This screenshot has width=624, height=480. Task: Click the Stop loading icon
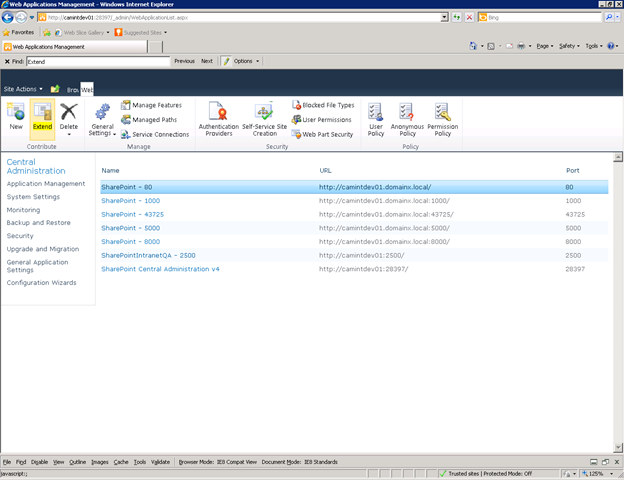[x=470, y=18]
